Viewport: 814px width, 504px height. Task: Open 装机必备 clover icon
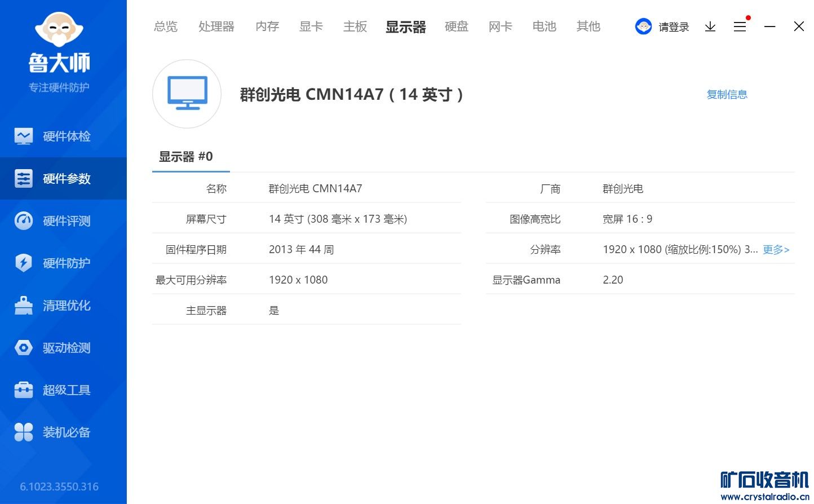pos(24,432)
